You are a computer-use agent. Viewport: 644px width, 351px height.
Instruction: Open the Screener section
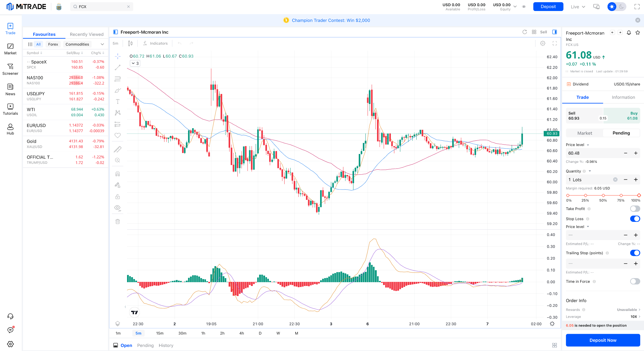pos(10,69)
